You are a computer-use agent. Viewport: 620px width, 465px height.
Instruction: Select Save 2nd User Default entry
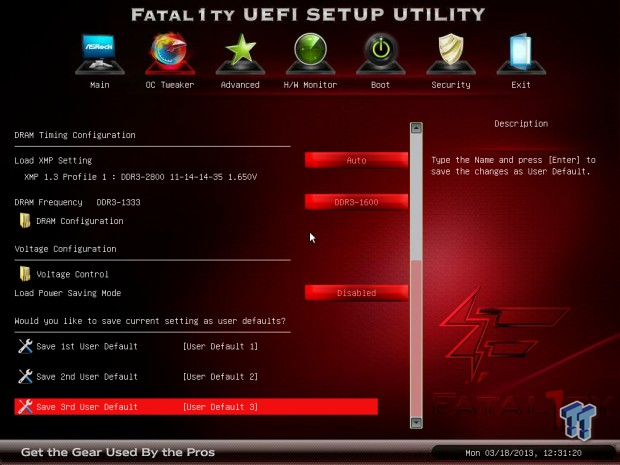(87, 377)
